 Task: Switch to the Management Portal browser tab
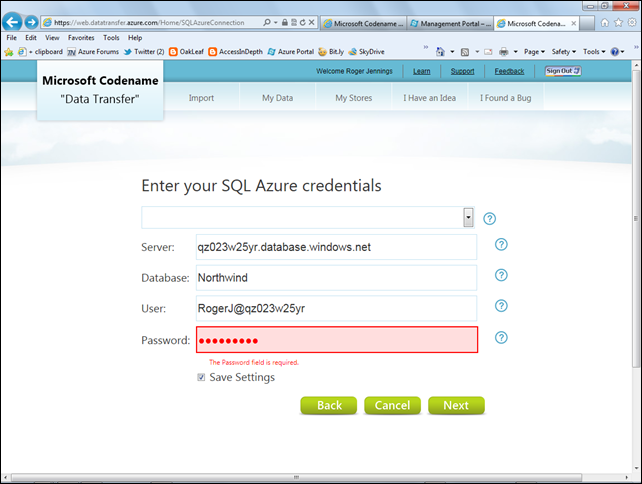(448, 23)
